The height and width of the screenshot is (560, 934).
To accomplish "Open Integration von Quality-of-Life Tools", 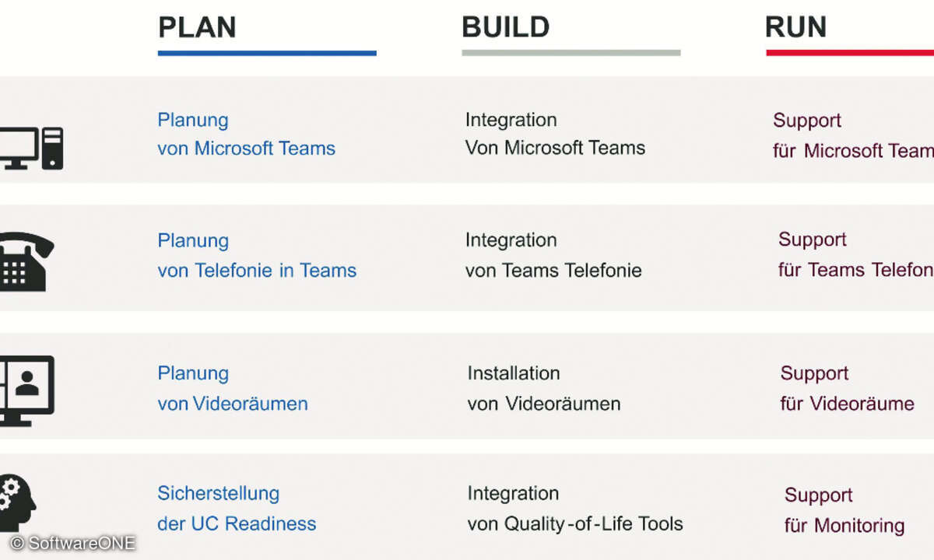I will coord(575,508).
